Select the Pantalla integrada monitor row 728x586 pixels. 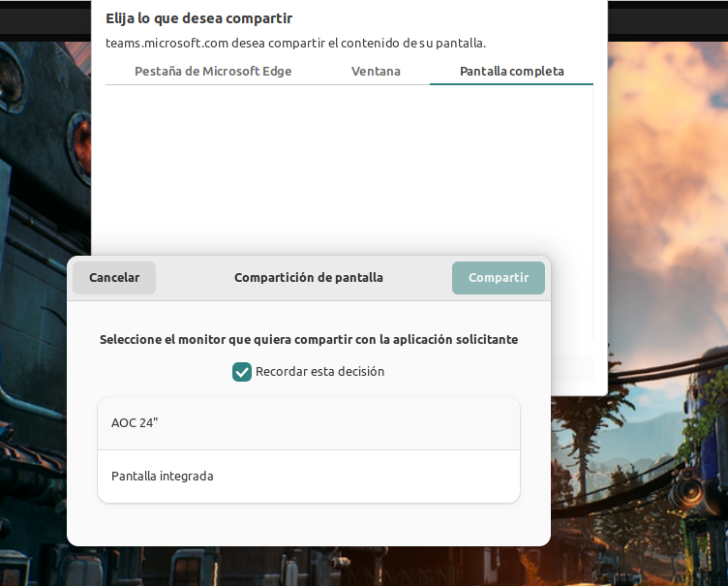(309, 477)
